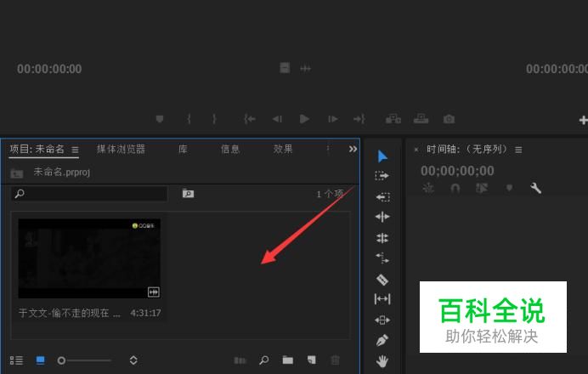588x374 pixels.
Task: Click Add Marker in source monitor
Action: click(x=160, y=119)
